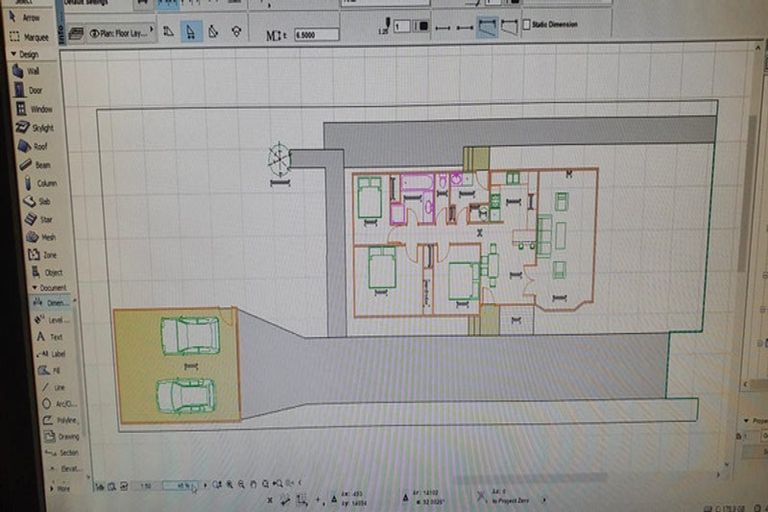Click the 1:50 scale button
This screenshot has height=512, width=768.
coord(146,486)
